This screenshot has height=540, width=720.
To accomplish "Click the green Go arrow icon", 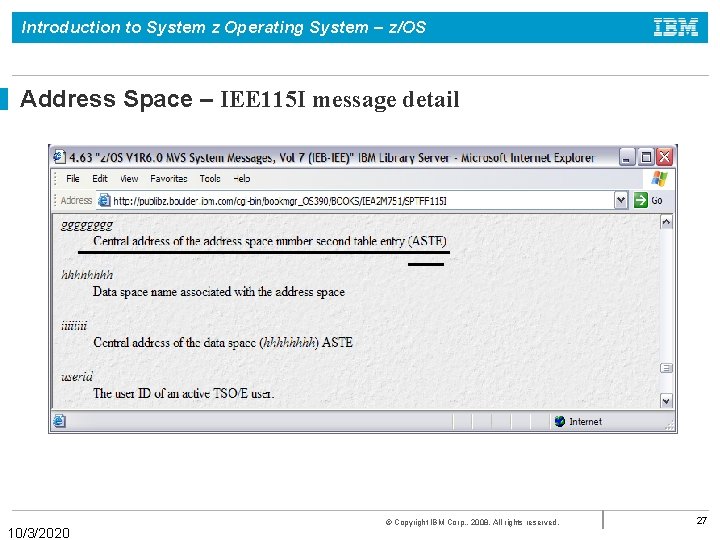I will click(641, 200).
